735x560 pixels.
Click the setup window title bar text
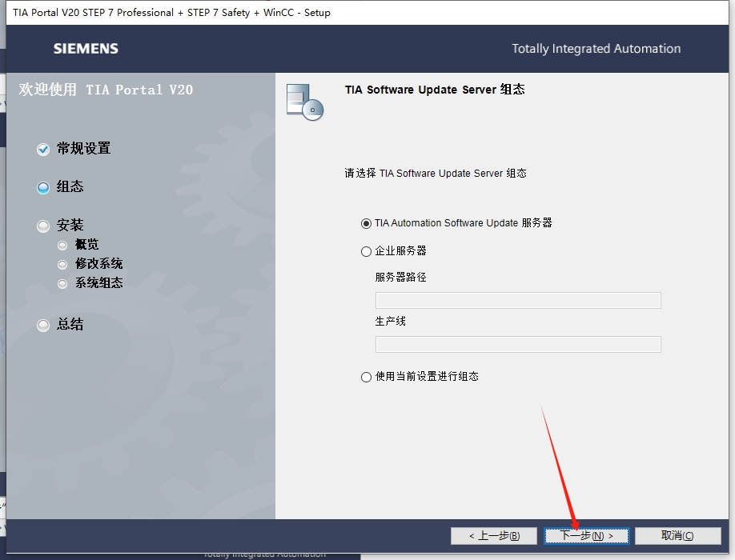[x=171, y=13]
